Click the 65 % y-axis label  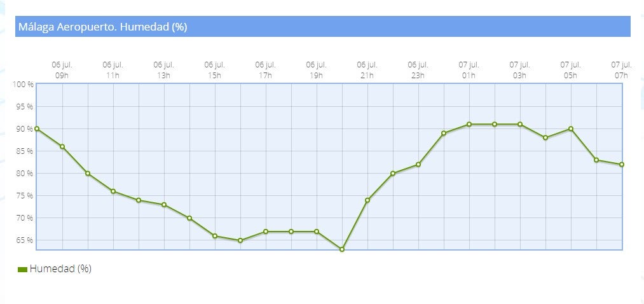point(25,240)
